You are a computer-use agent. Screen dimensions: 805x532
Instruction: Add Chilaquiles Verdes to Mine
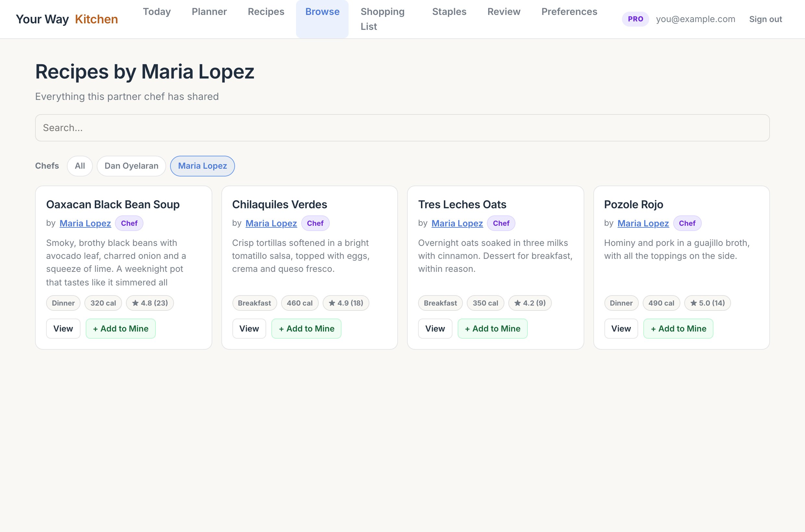click(306, 328)
